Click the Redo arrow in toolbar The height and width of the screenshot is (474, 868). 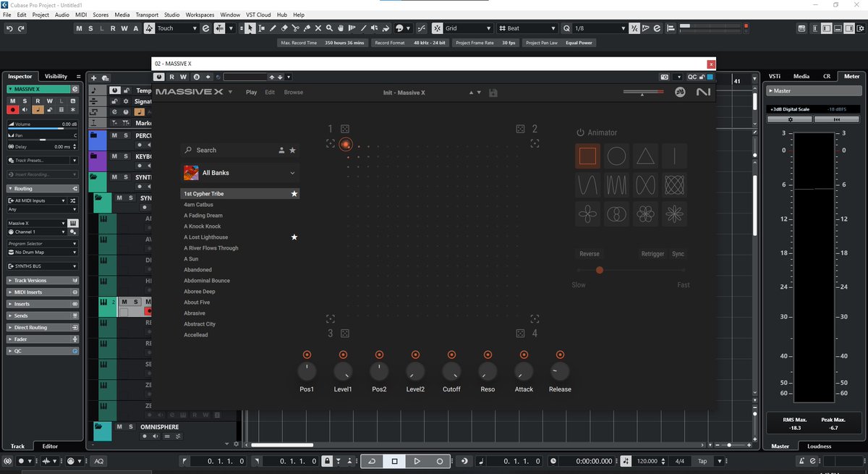[x=21, y=28]
